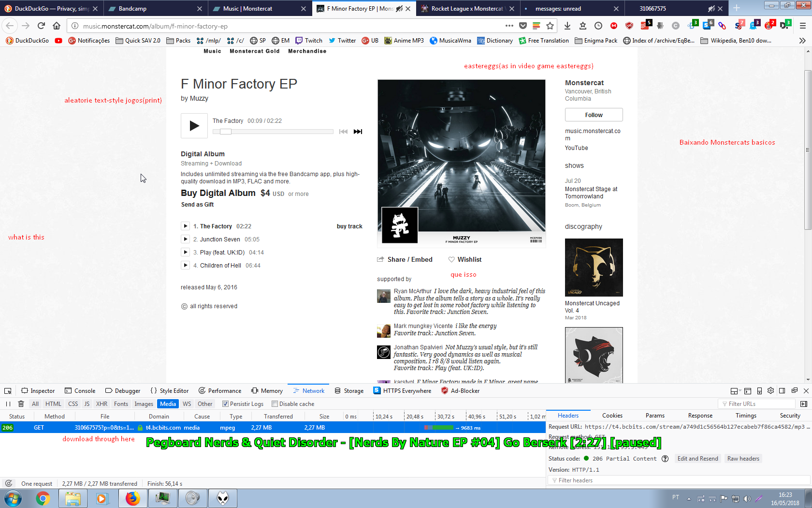Screen dimensions: 812x508
Task: Reload the current page
Action: [x=41, y=26]
